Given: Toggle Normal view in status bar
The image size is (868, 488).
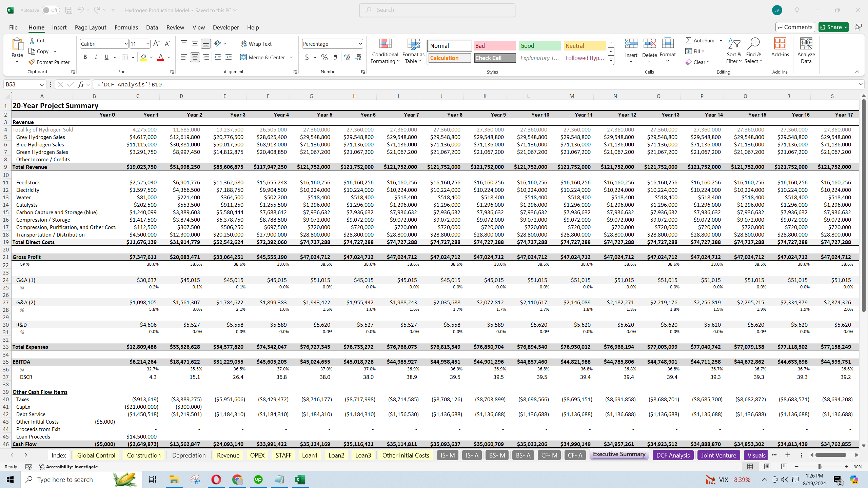Looking at the screenshot, I should click(x=750, y=467).
